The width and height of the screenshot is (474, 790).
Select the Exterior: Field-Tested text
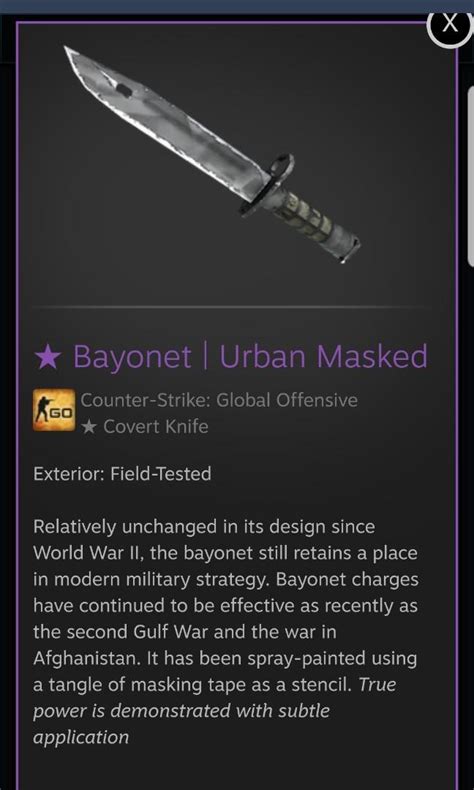click(122, 474)
